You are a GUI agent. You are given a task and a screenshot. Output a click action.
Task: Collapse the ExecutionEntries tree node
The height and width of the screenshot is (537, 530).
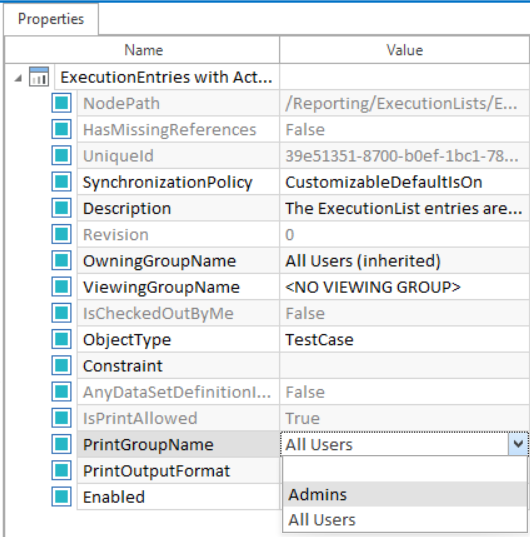(18, 79)
